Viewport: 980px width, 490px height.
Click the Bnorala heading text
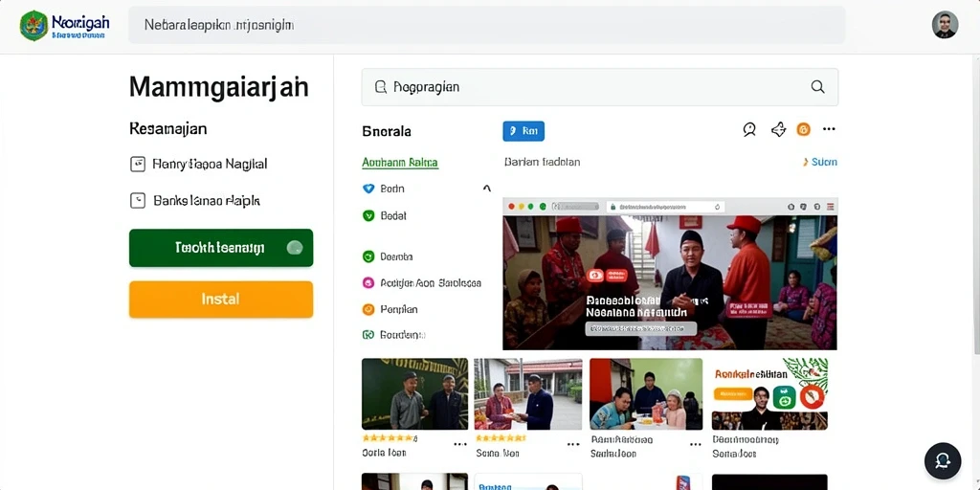[x=387, y=131]
